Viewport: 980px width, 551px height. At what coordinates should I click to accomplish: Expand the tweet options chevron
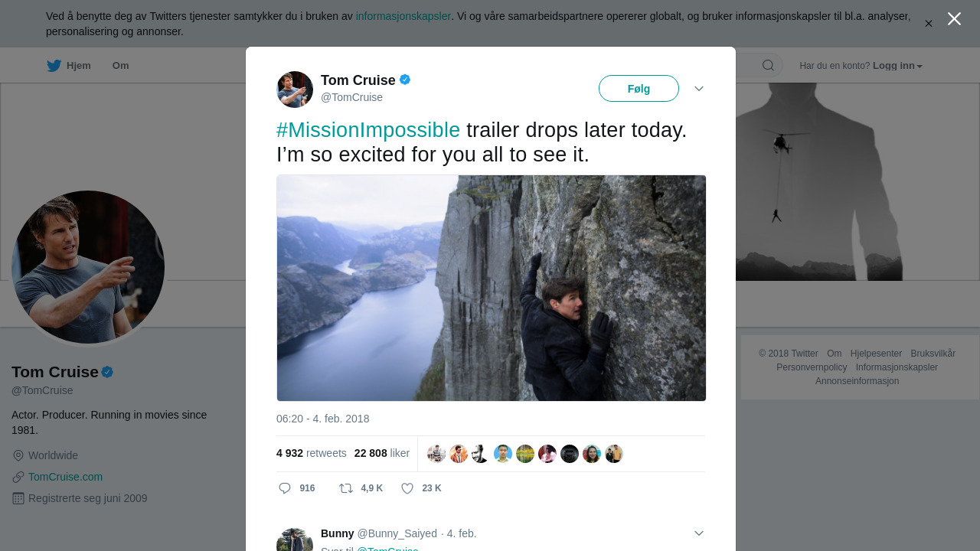click(699, 89)
